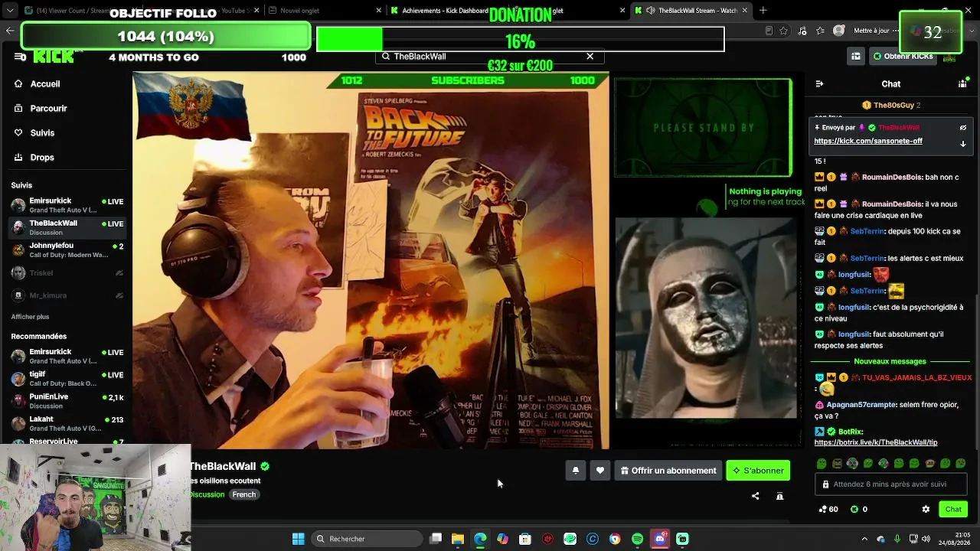Share the stream with share icon
Image resolution: width=980 pixels, height=551 pixels.
point(756,496)
